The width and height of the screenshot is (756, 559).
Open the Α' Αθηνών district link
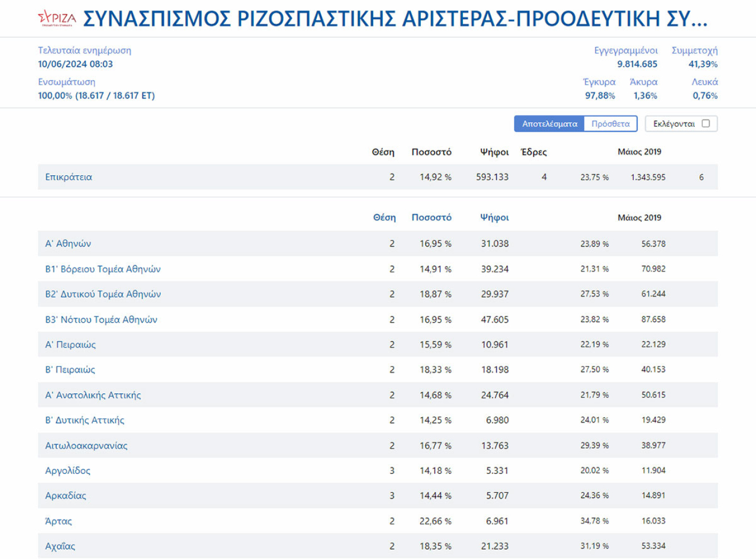[x=68, y=244]
